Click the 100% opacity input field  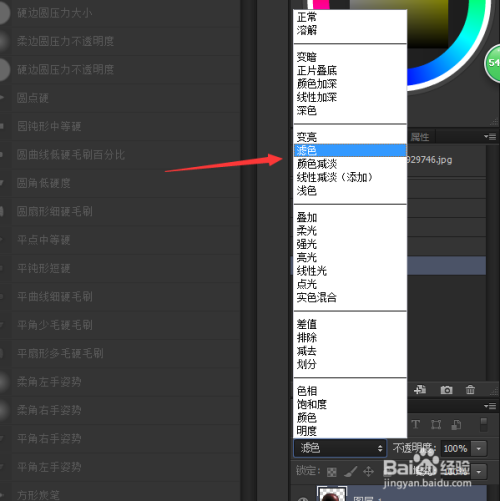(455, 449)
